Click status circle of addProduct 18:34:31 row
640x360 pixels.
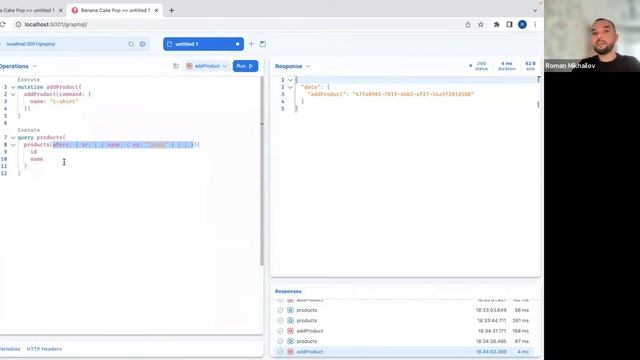click(x=280, y=331)
